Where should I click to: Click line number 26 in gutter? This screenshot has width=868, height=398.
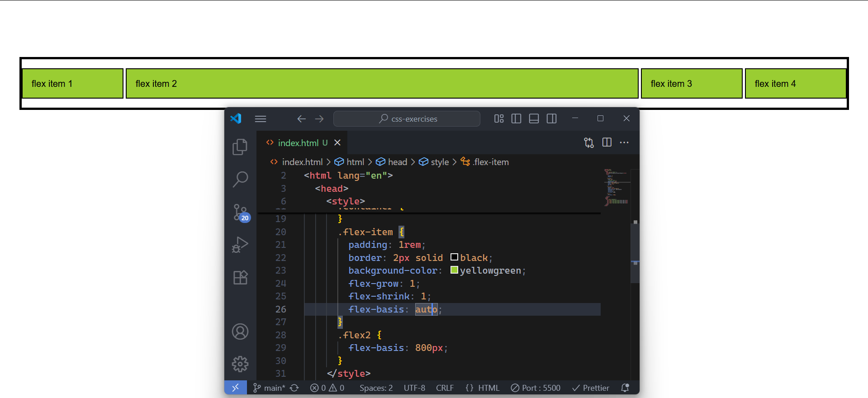(x=280, y=309)
